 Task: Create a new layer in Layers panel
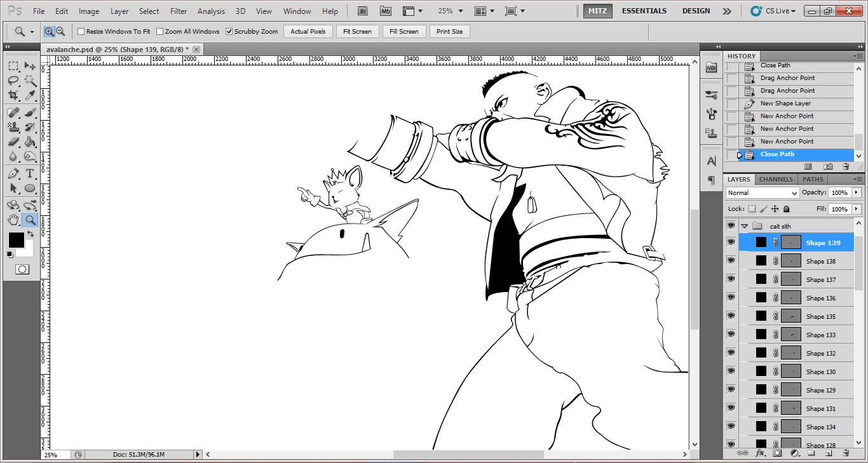pos(829,453)
